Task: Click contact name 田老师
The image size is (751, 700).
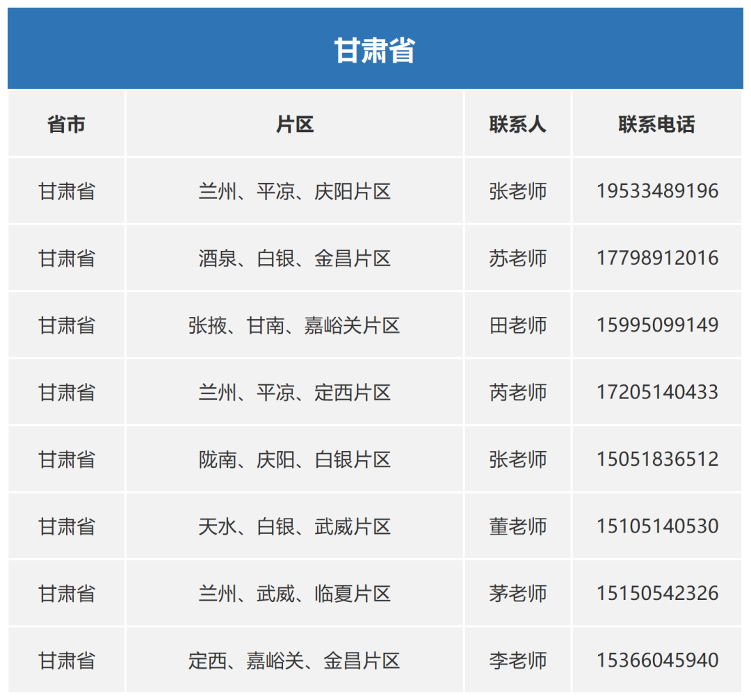Action: 518,325
